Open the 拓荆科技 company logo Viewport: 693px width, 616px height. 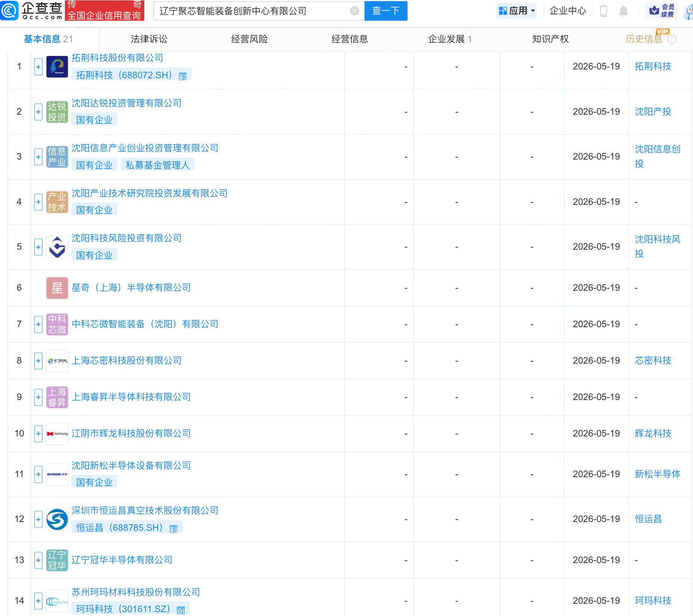point(57,67)
